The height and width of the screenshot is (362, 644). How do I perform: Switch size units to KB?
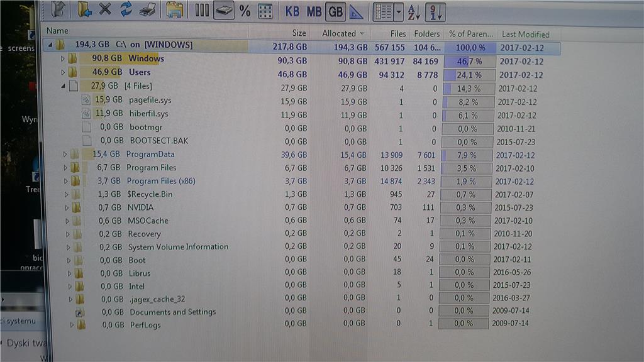pos(292,11)
